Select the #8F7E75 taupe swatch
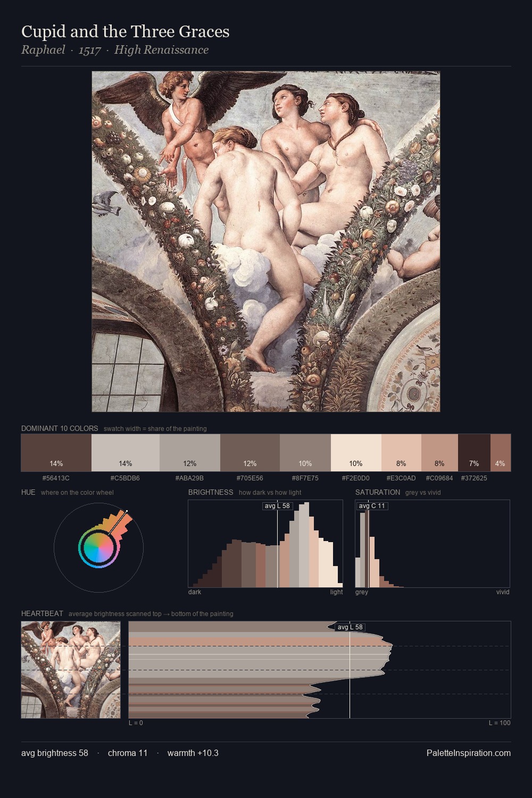Viewport: 532px width, 798px height. 305,453
